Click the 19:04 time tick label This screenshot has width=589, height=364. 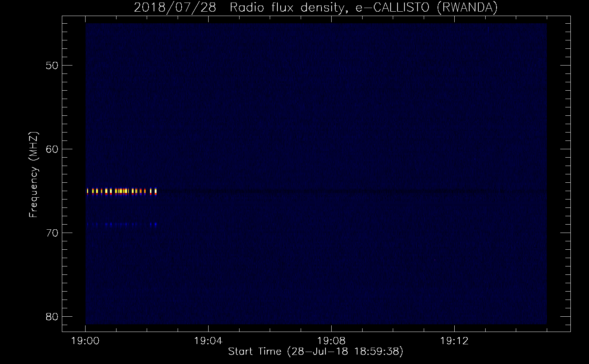208,341
